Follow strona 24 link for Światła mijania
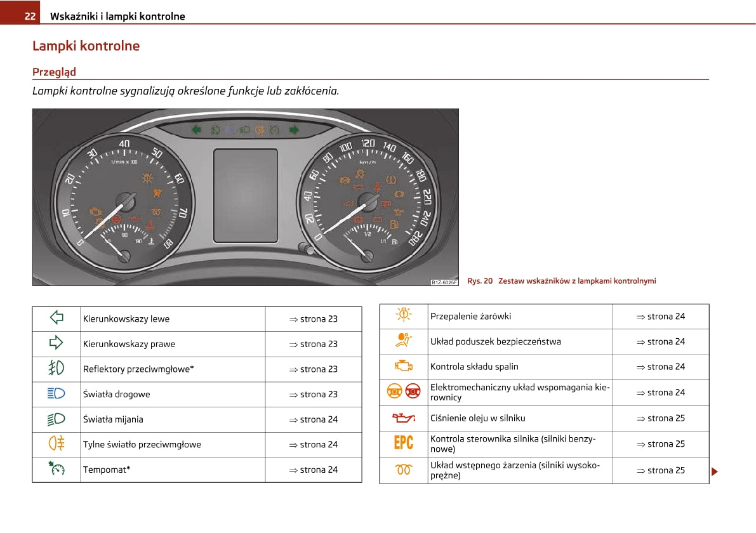The width and height of the screenshot is (756, 533). pyautogui.click(x=314, y=419)
